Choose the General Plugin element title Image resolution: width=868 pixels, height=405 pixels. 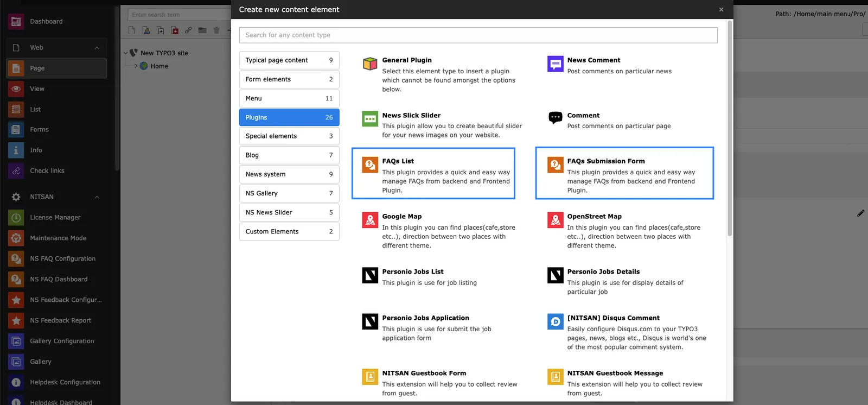(407, 60)
